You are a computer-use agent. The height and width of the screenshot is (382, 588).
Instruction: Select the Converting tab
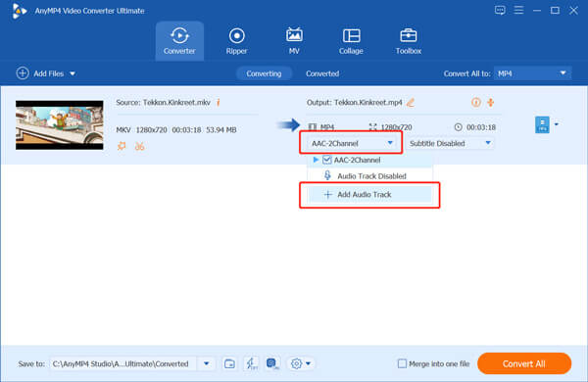pos(264,73)
